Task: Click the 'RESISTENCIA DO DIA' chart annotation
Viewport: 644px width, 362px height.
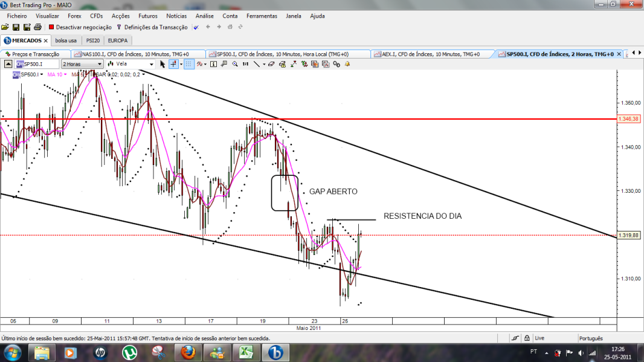Action: click(423, 216)
